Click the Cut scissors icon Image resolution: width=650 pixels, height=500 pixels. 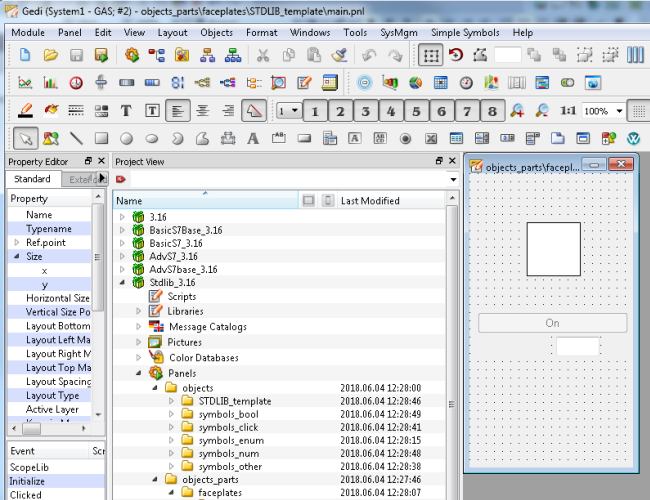[x=261, y=55]
